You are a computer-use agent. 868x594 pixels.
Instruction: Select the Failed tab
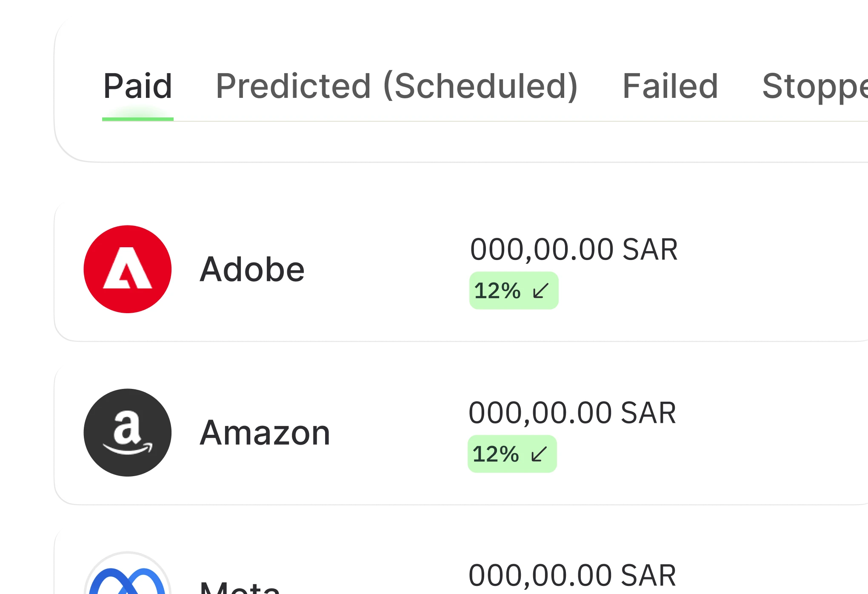coord(670,86)
